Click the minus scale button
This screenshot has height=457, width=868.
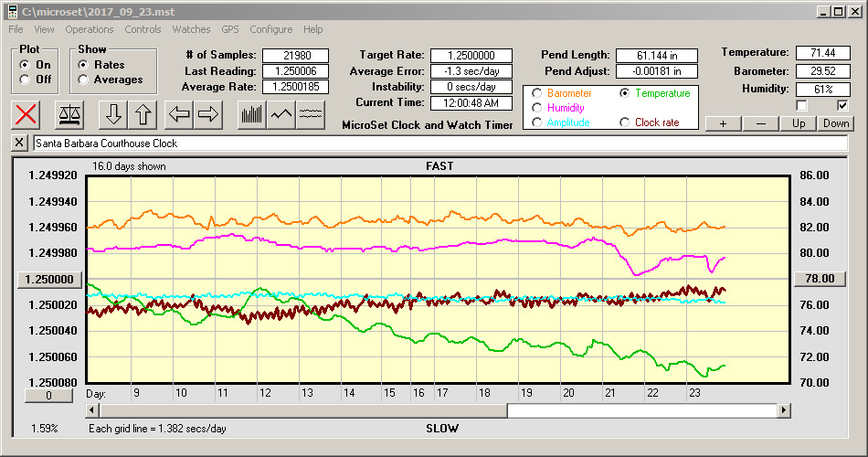pyautogui.click(x=760, y=123)
